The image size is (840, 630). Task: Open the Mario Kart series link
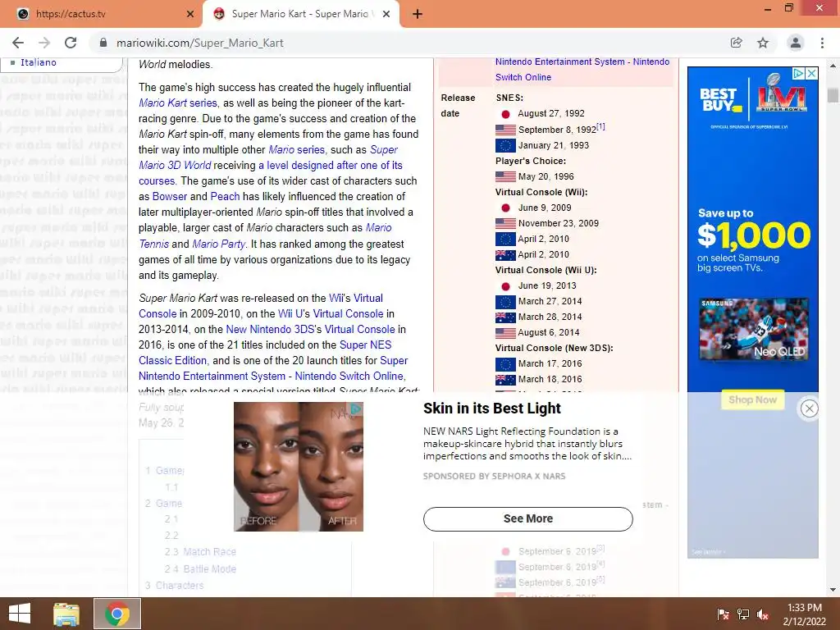[178, 103]
